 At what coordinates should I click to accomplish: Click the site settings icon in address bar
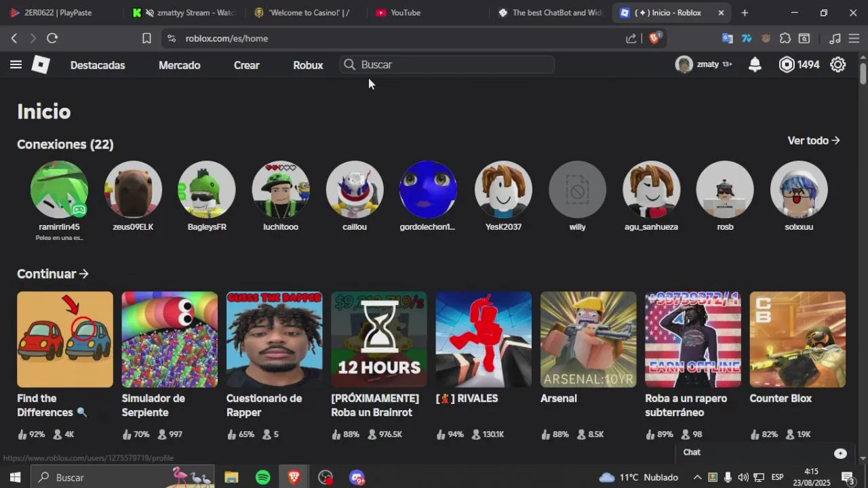pyautogui.click(x=171, y=39)
